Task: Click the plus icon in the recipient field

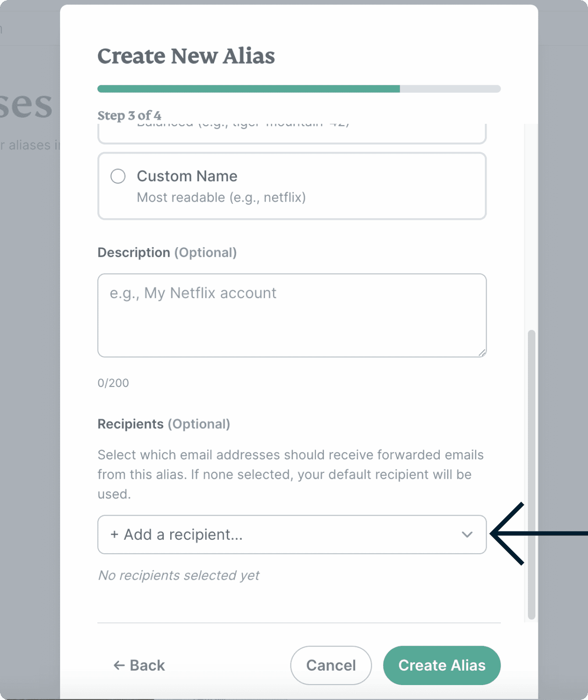Action: [115, 534]
